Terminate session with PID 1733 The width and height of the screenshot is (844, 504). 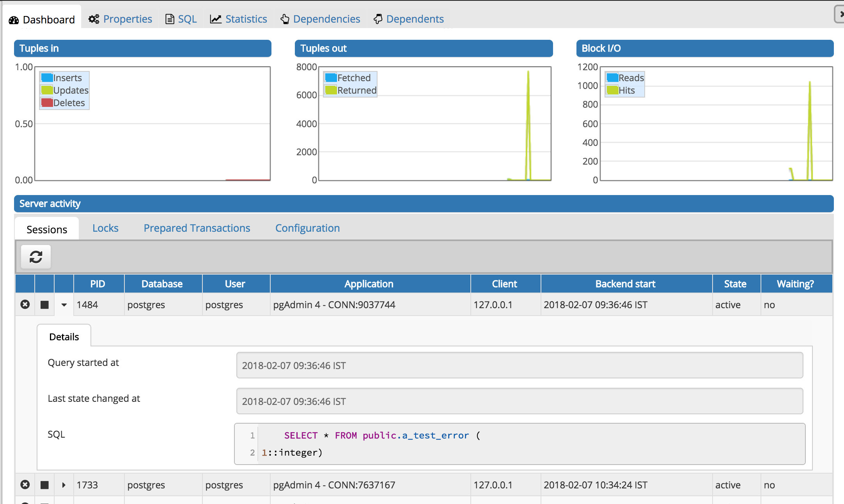tap(25, 485)
